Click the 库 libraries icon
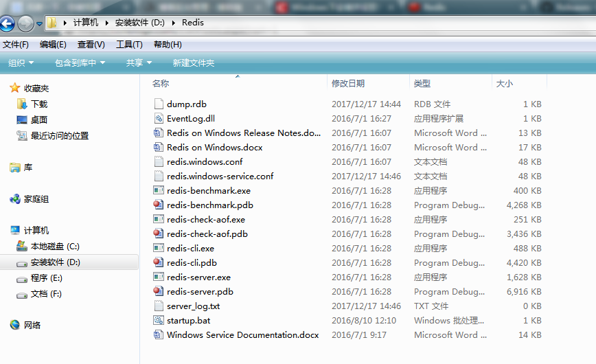The width and height of the screenshot is (596, 364). (x=15, y=168)
